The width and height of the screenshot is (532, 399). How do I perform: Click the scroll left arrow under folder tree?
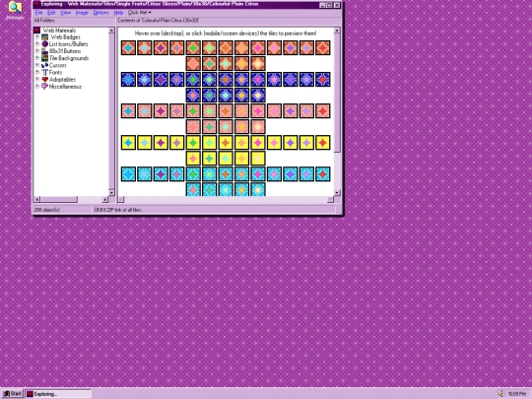(37, 199)
